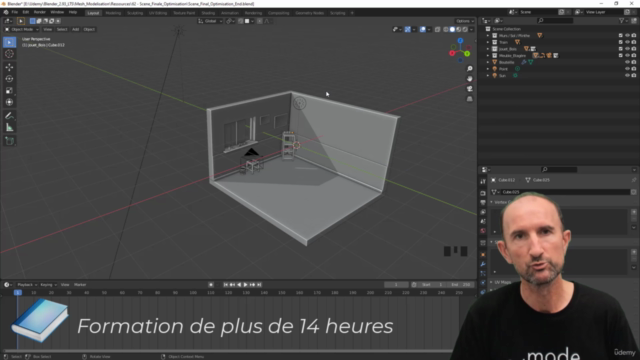Toggle show gizmos button
The width and height of the screenshot is (640, 360).
(x=408, y=29)
